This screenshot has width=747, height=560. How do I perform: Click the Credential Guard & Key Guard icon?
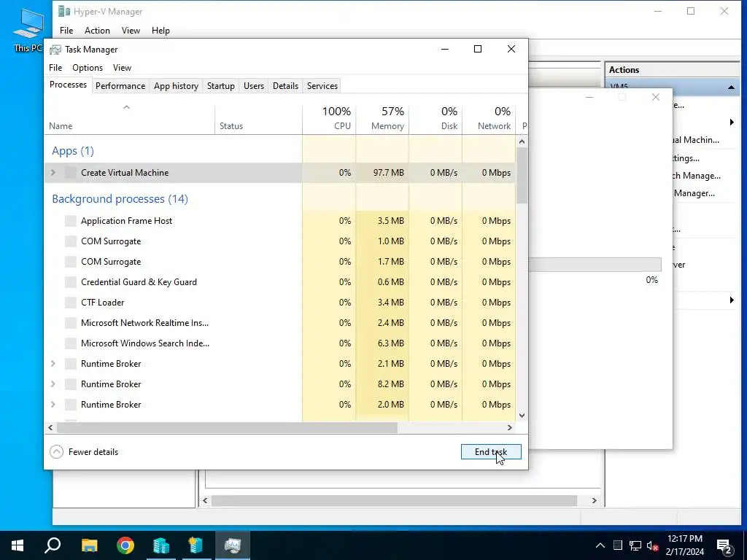click(x=71, y=282)
